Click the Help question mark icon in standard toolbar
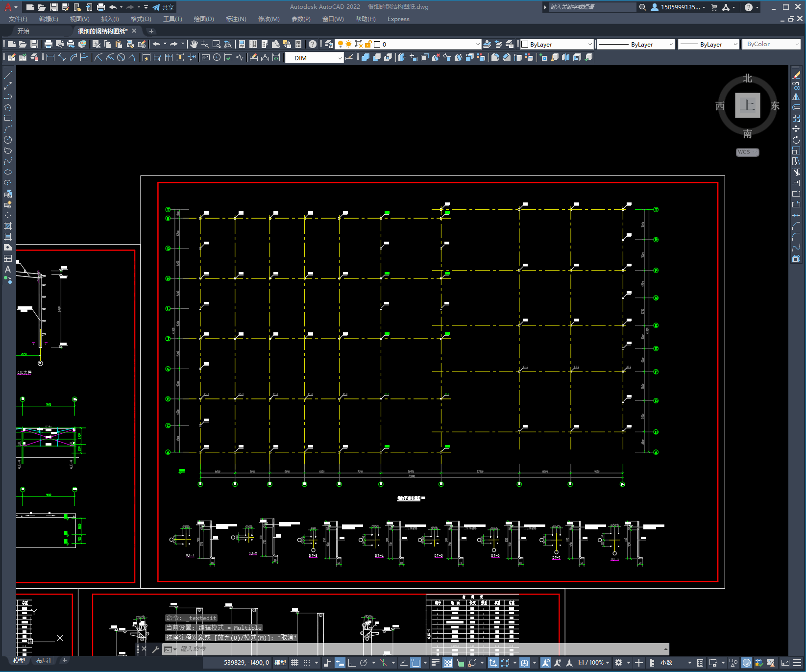The height and width of the screenshot is (672, 806). click(x=313, y=44)
